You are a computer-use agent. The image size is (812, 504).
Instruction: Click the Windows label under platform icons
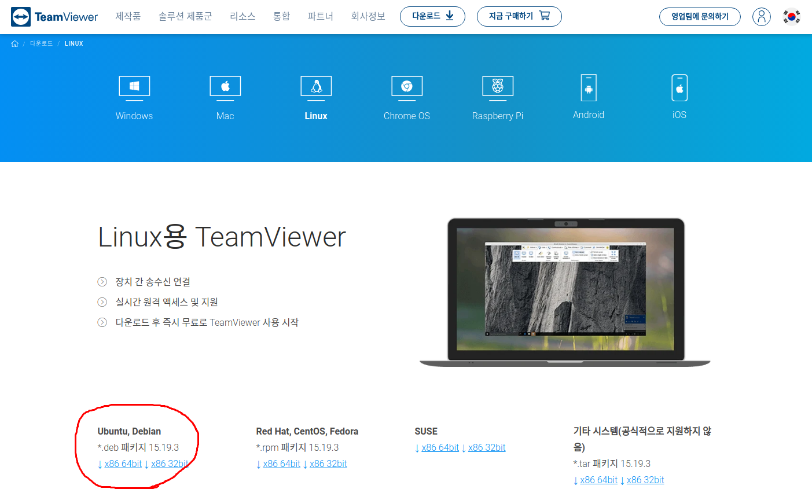click(134, 116)
